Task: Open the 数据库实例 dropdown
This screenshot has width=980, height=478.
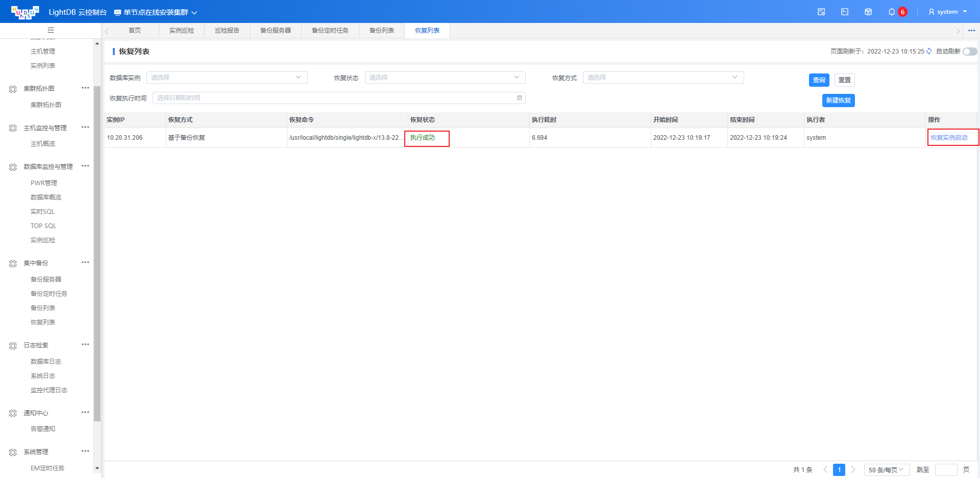Action: click(x=227, y=78)
